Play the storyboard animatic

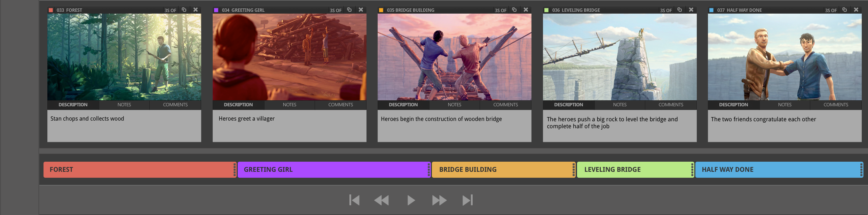pyautogui.click(x=411, y=200)
